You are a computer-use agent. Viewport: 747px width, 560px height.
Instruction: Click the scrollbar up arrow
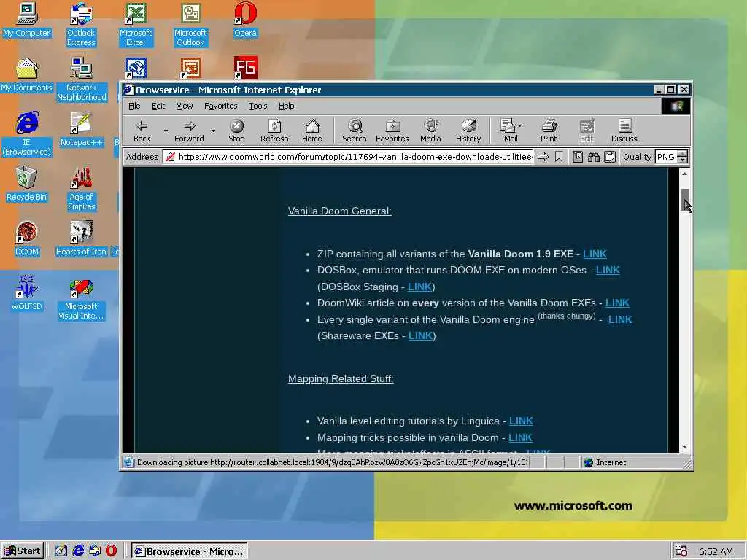pos(684,174)
